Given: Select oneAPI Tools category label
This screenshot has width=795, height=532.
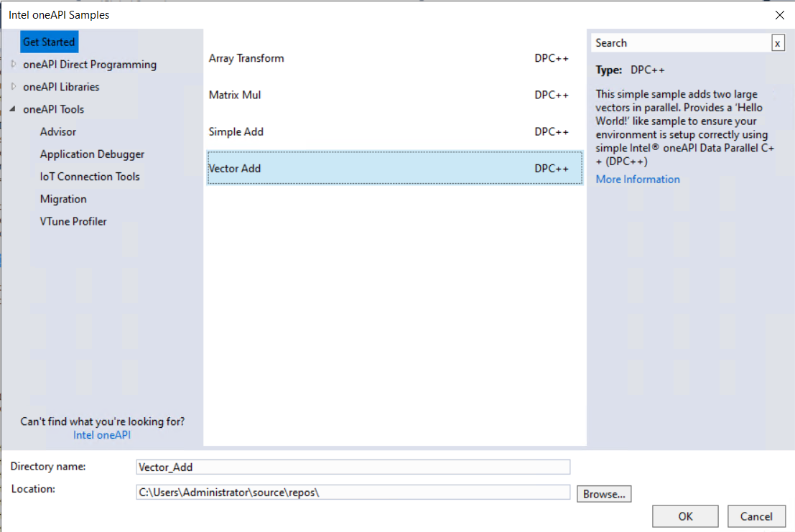Looking at the screenshot, I should click(53, 109).
